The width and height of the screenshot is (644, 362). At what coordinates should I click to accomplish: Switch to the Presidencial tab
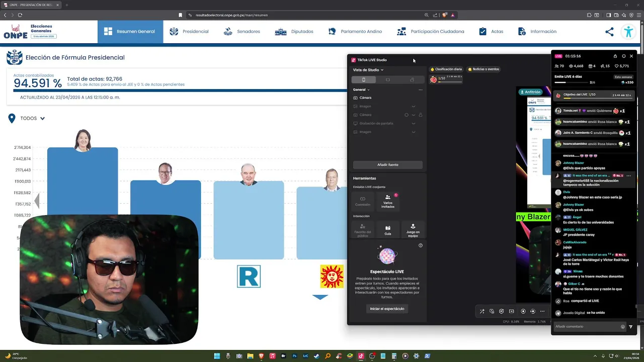[x=189, y=32]
